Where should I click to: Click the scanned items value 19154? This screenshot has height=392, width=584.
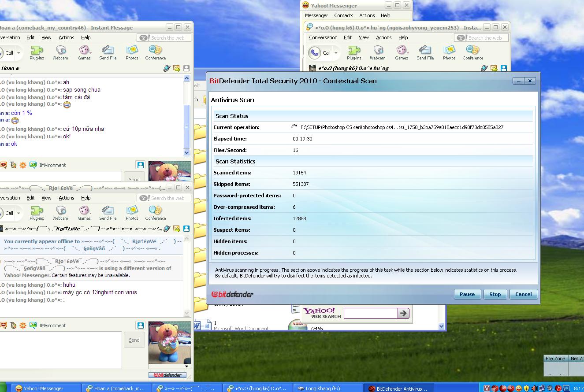299,173
